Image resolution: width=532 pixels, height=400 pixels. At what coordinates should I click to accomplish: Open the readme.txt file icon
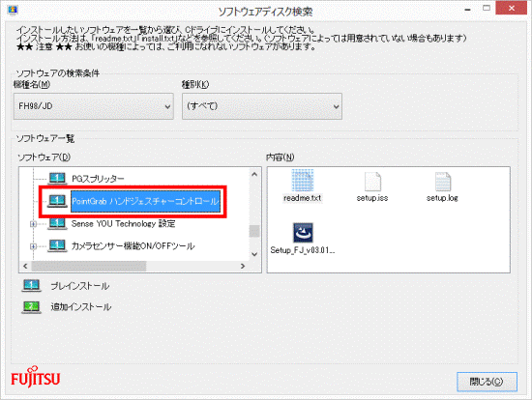(x=303, y=181)
